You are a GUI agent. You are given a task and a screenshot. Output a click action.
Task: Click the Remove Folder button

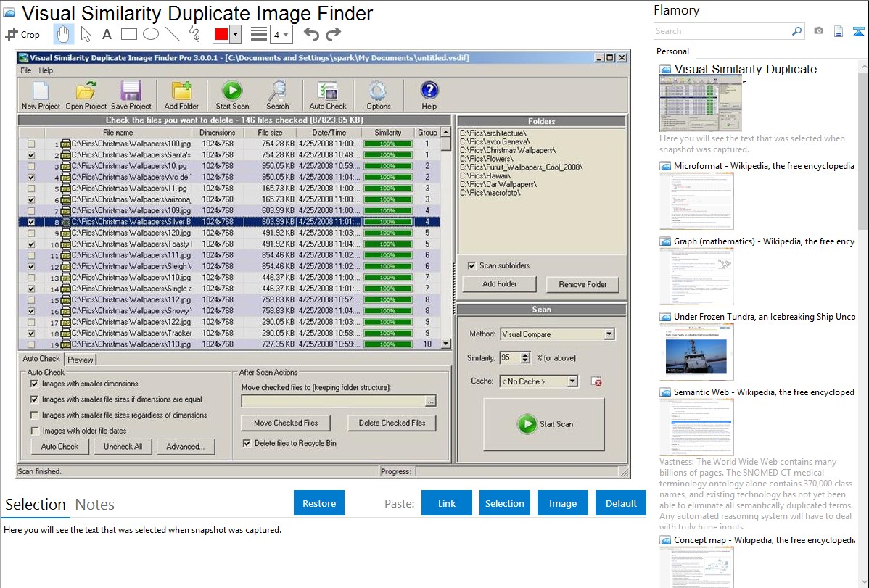(582, 284)
